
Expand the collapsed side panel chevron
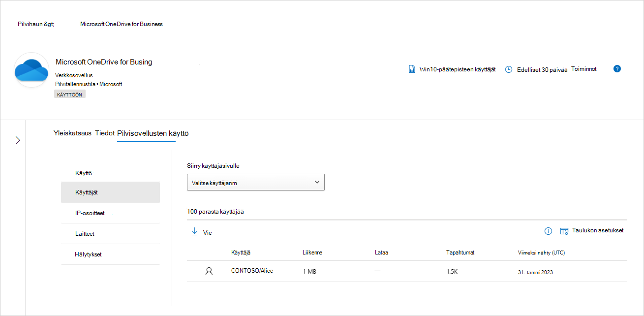pyautogui.click(x=18, y=140)
